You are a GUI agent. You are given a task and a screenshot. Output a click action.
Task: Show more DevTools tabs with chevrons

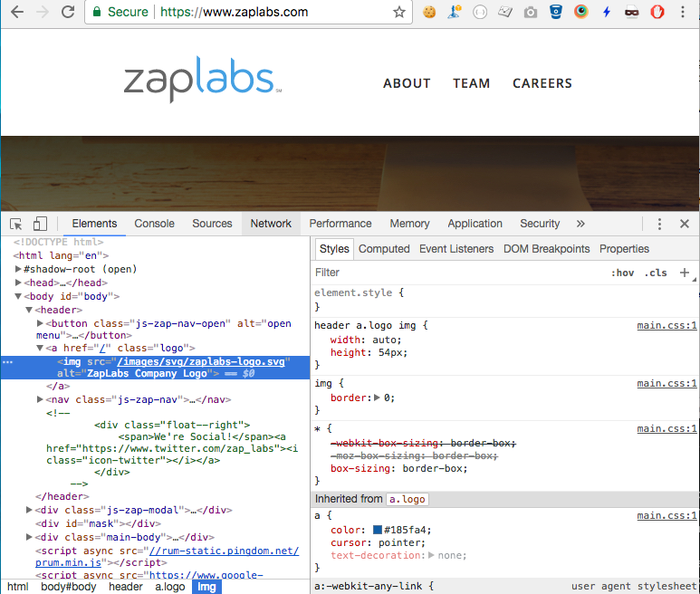pyautogui.click(x=580, y=224)
